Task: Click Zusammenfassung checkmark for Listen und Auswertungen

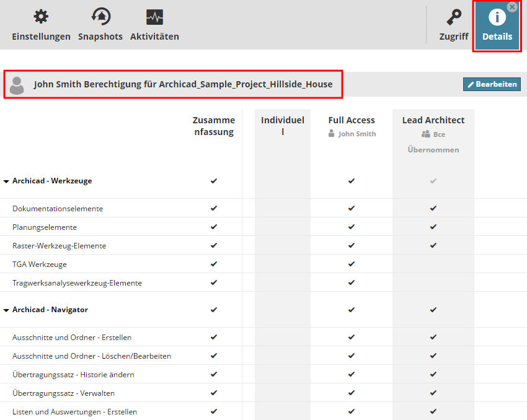Action: click(x=214, y=411)
